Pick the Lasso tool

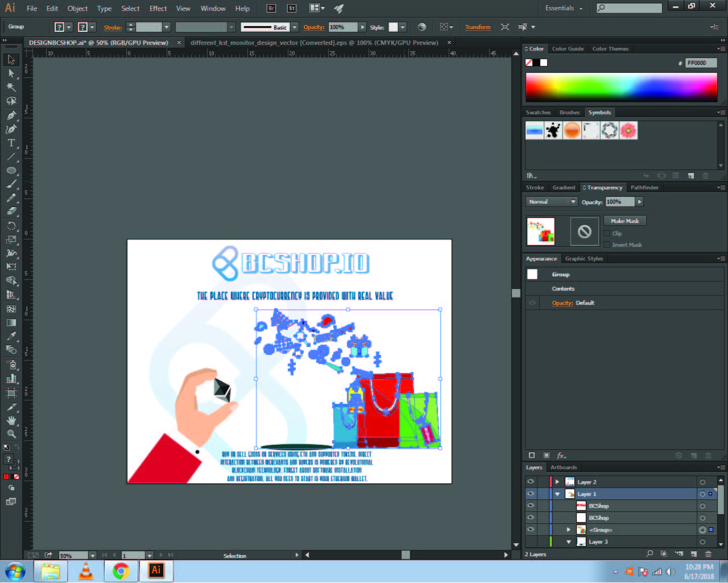(11, 101)
